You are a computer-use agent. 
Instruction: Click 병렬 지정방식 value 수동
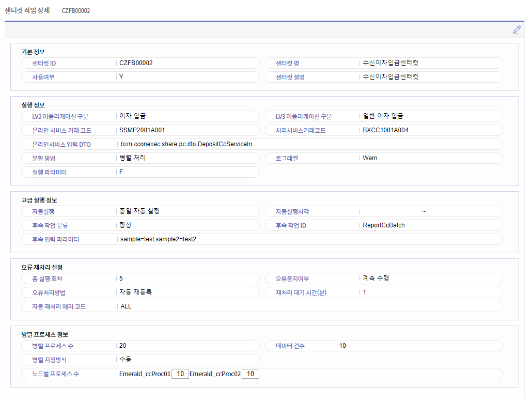pyautogui.click(x=125, y=360)
